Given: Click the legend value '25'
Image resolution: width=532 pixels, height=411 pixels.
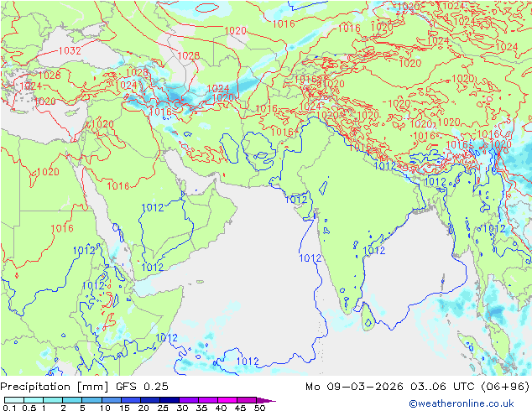Looking at the screenshot, I should click(163, 408).
